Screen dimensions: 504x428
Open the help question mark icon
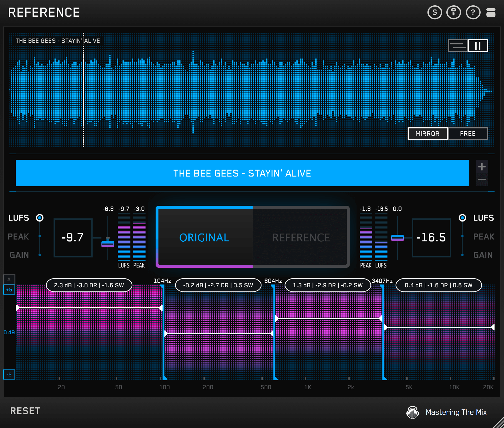click(x=473, y=13)
